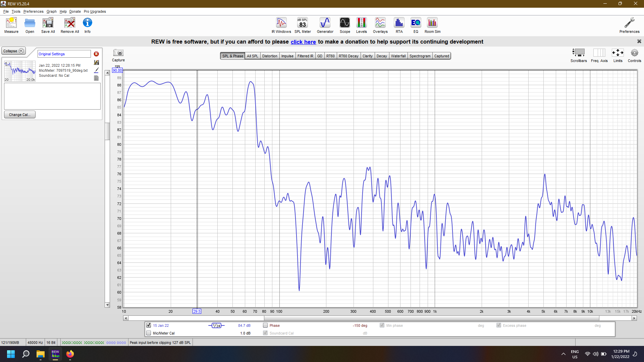Open Windows Start menu
Screen dimensions: 644x362
(x=11, y=354)
